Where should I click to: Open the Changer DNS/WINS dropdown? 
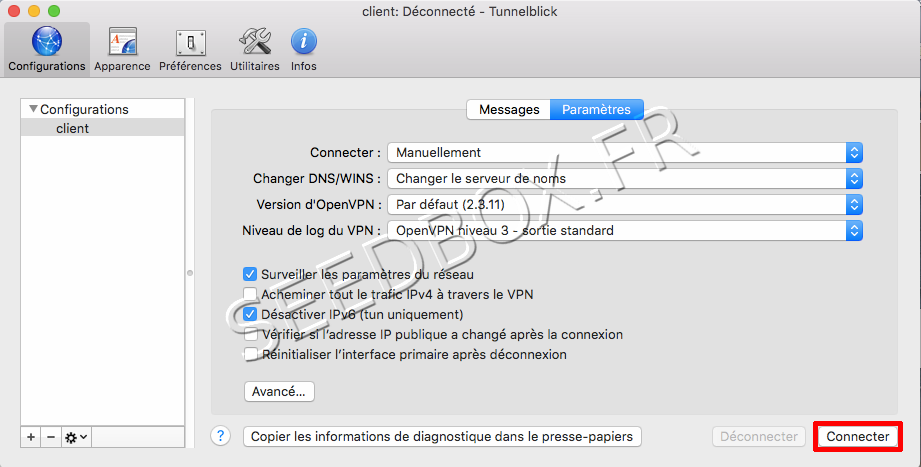click(x=624, y=179)
